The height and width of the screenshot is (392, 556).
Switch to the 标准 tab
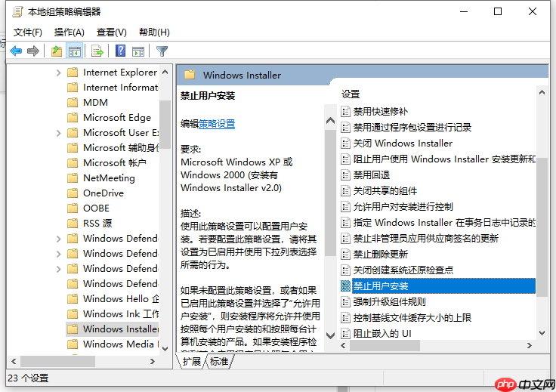click(219, 362)
